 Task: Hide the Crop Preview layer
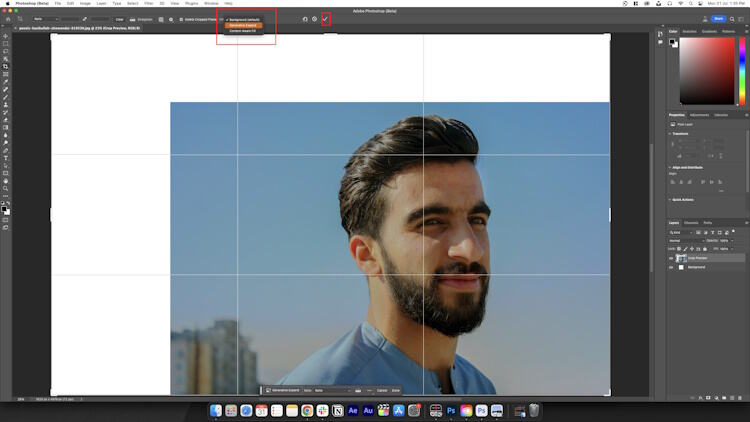click(671, 257)
